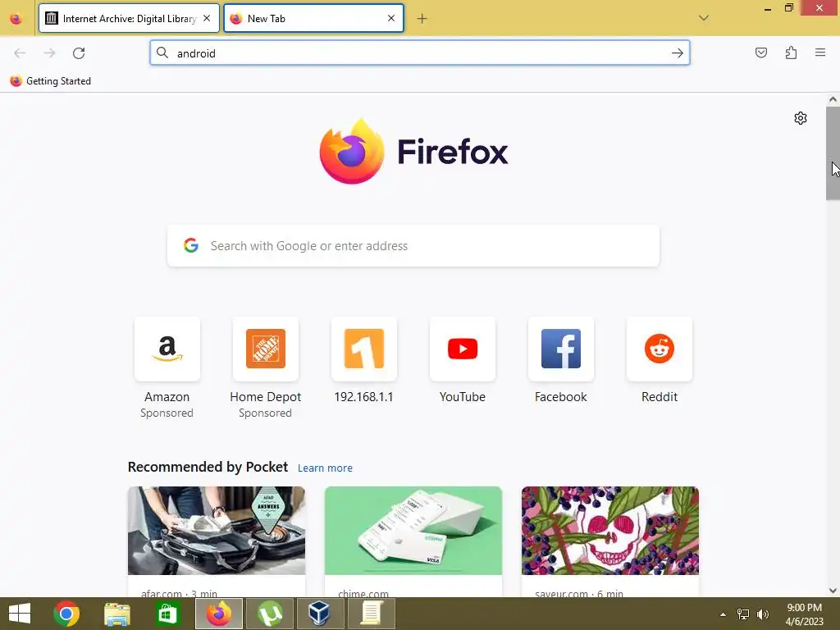Open Getting Started bookmark
This screenshot has height=630, width=840.
point(50,81)
